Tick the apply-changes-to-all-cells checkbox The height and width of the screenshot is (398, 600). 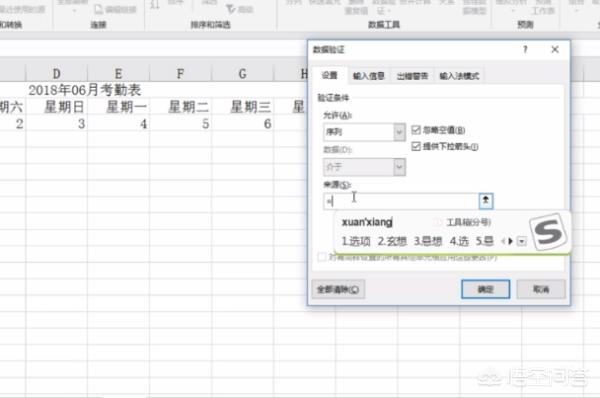click(322, 257)
